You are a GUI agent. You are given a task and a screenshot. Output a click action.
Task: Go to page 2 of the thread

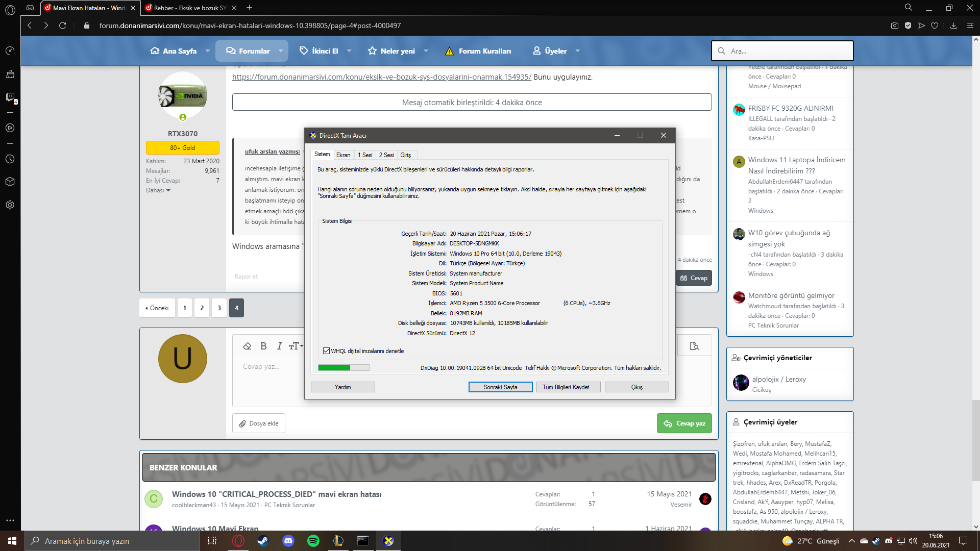tap(202, 308)
